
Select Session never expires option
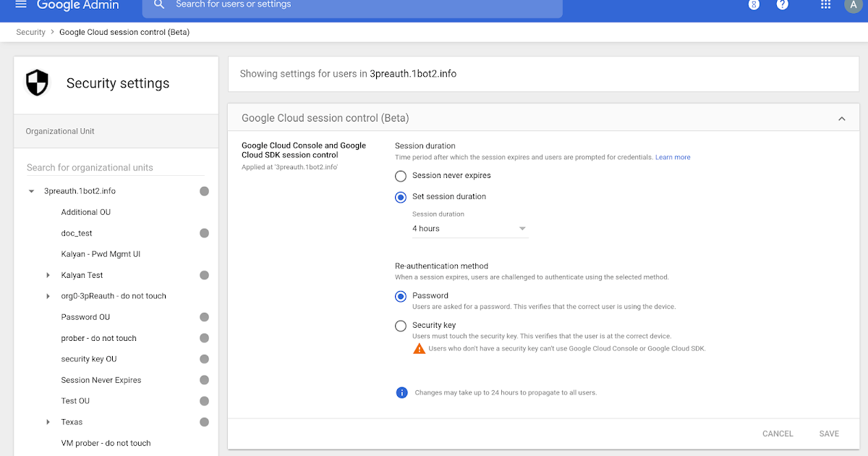tap(401, 176)
